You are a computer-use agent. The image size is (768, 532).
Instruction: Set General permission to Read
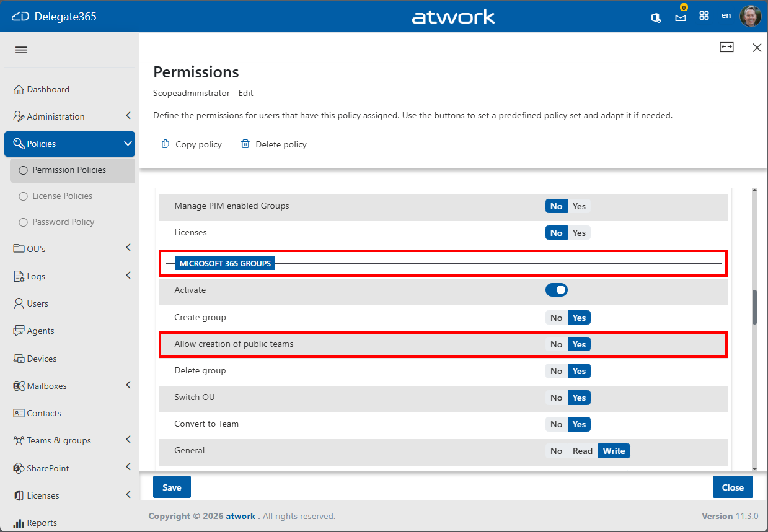click(x=583, y=451)
